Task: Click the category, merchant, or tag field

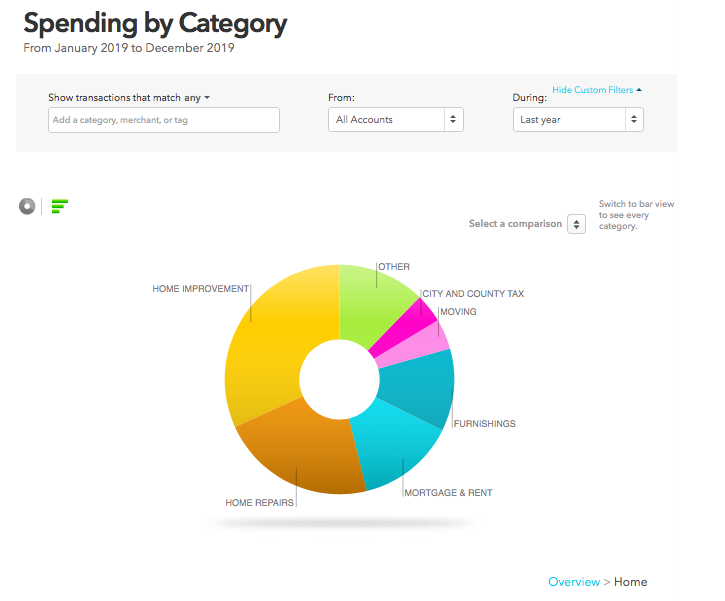Action: (x=164, y=120)
